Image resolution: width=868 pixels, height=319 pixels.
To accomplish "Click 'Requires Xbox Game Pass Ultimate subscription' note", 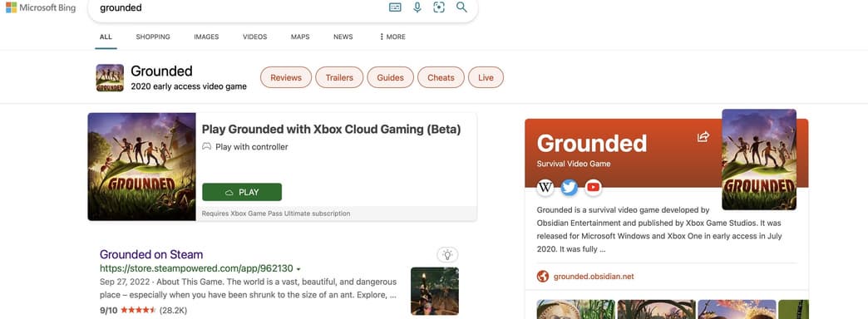I will [276, 213].
